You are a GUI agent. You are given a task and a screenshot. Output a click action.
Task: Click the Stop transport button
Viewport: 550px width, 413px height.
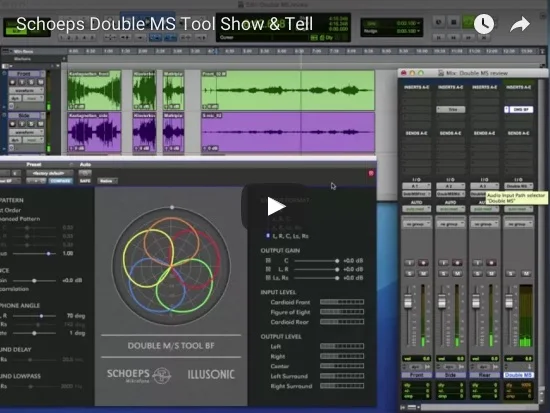point(454,22)
